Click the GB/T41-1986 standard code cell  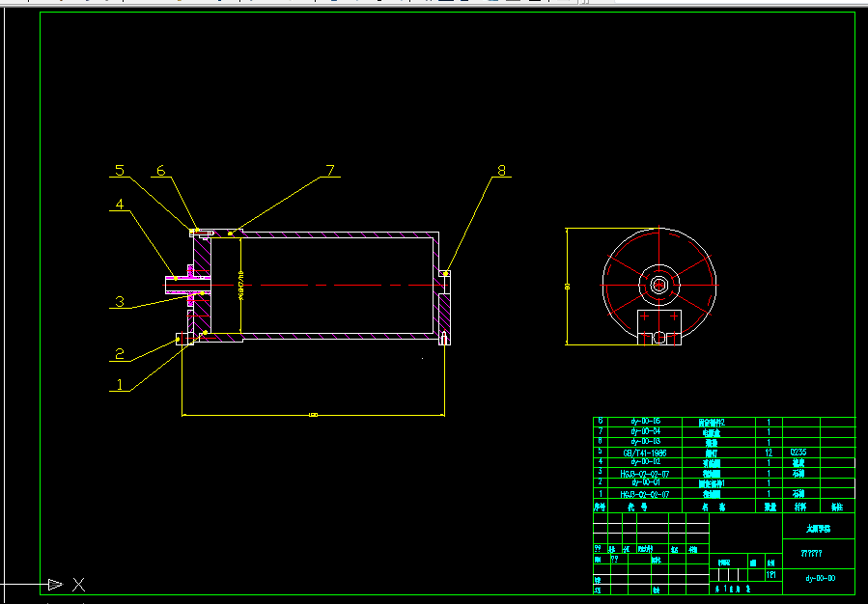point(646,453)
